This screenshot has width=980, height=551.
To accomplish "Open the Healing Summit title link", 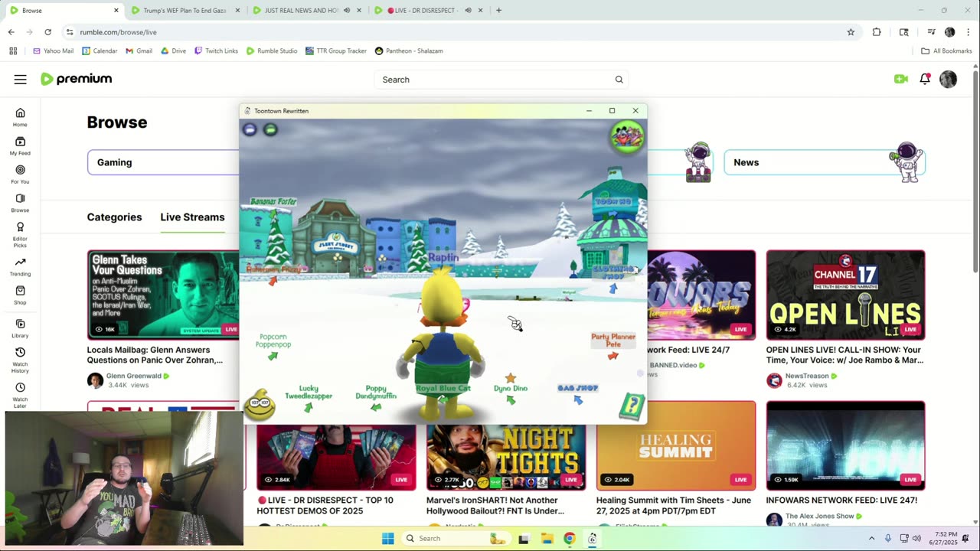I will pyautogui.click(x=673, y=505).
